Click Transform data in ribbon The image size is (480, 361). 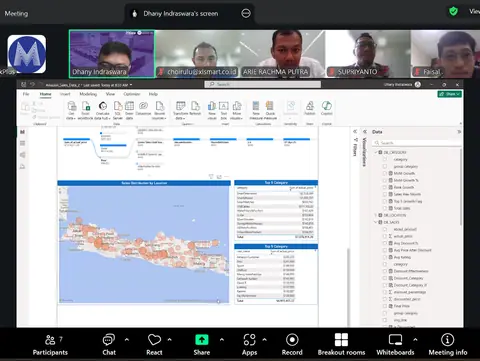pos(181,110)
